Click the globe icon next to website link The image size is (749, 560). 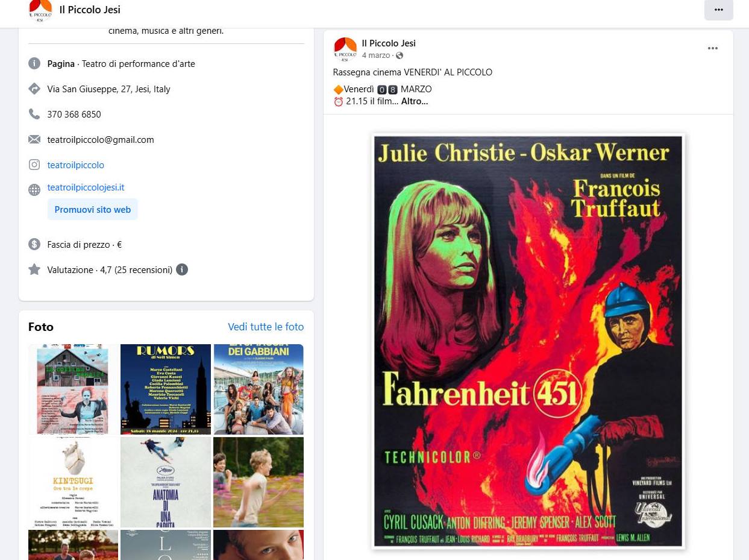click(34, 190)
